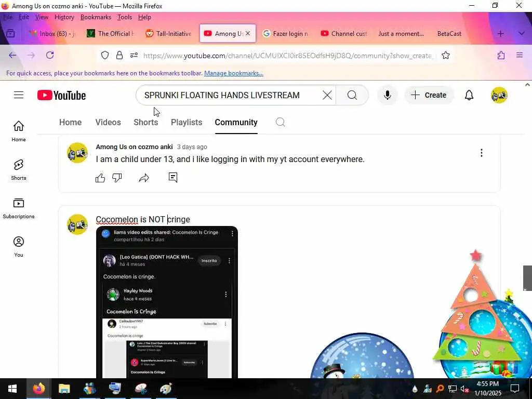Viewport: 532px width, 399px height.
Task: Open the YouTube guide hamburger menu
Action: point(19,95)
